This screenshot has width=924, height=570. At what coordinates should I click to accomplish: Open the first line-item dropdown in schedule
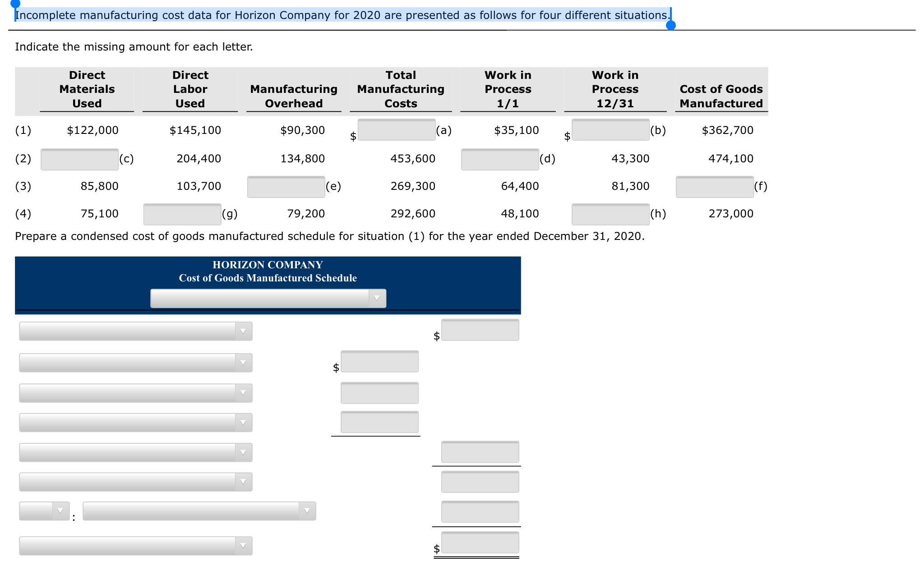point(135,331)
